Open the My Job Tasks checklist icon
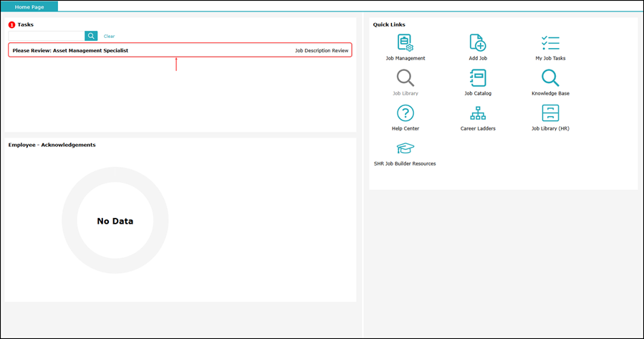This screenshot has height=339, width=644. (550, 43)
